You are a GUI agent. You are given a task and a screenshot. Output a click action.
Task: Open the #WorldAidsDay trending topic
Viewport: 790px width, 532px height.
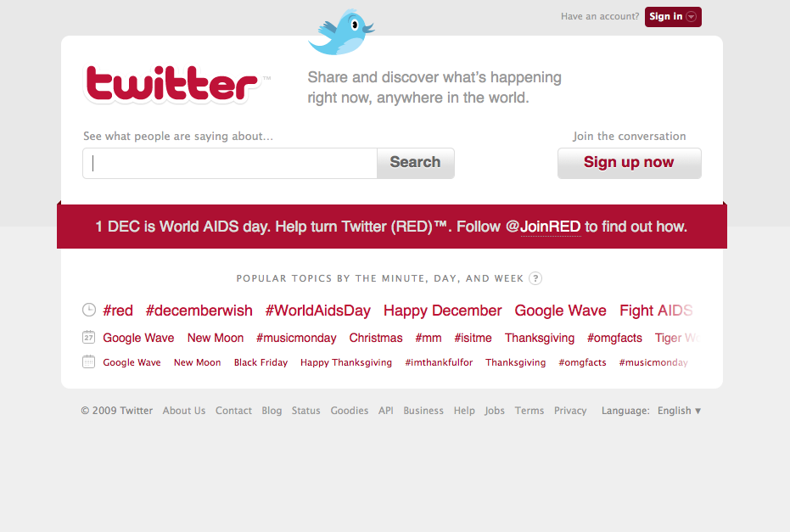pyautogui.click(x=318, y=311)
